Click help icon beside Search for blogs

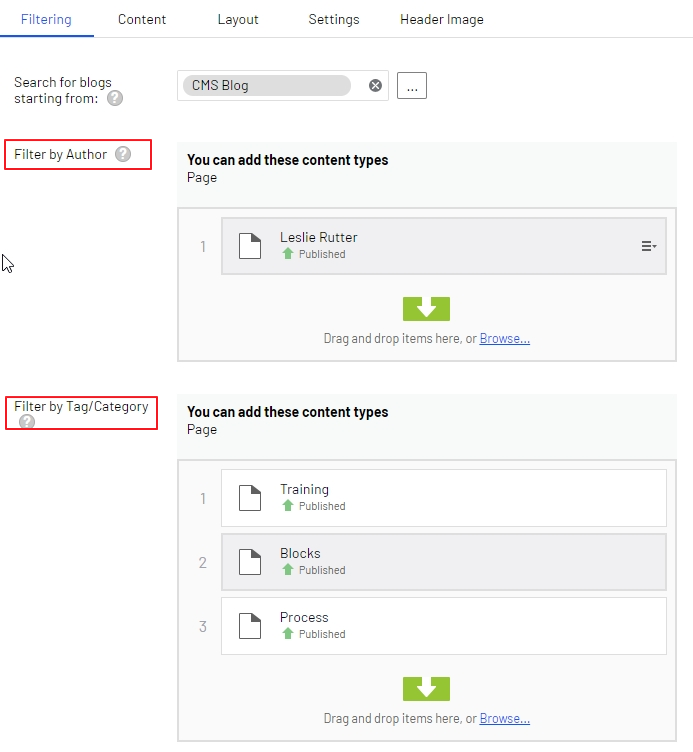pyautogui.click(x=115, y=98)
